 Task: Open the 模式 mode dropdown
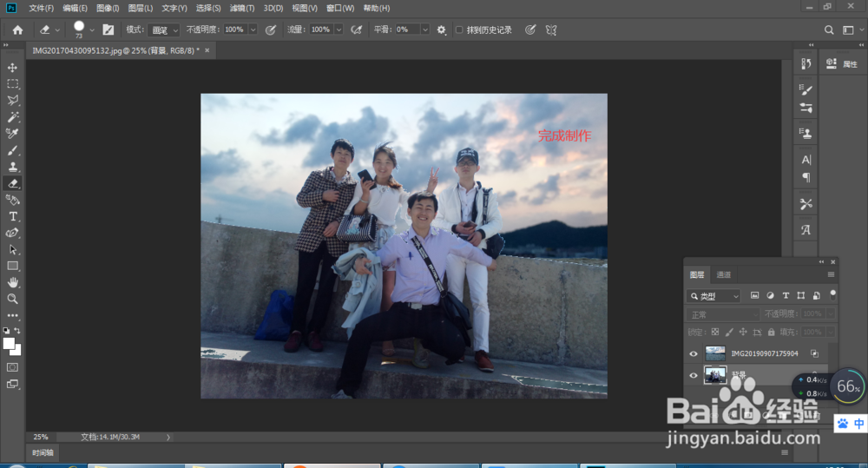click(164, 30)
